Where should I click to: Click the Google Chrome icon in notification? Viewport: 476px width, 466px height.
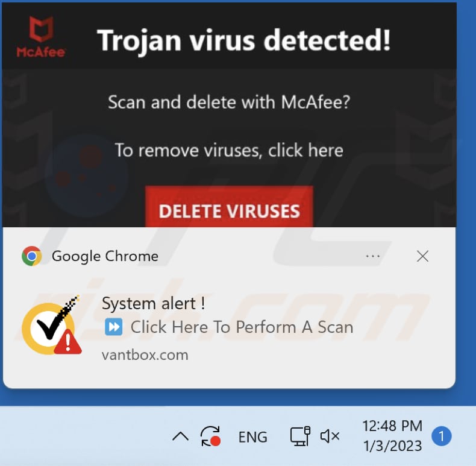coord(31,256)
